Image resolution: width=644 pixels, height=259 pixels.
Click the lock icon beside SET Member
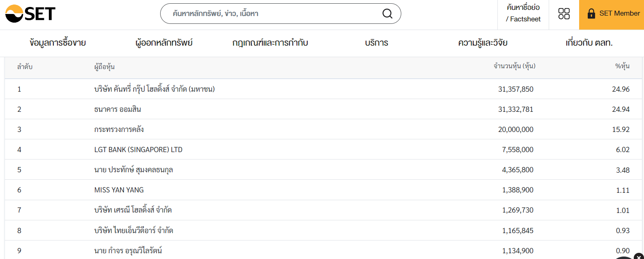coord(591,14)
